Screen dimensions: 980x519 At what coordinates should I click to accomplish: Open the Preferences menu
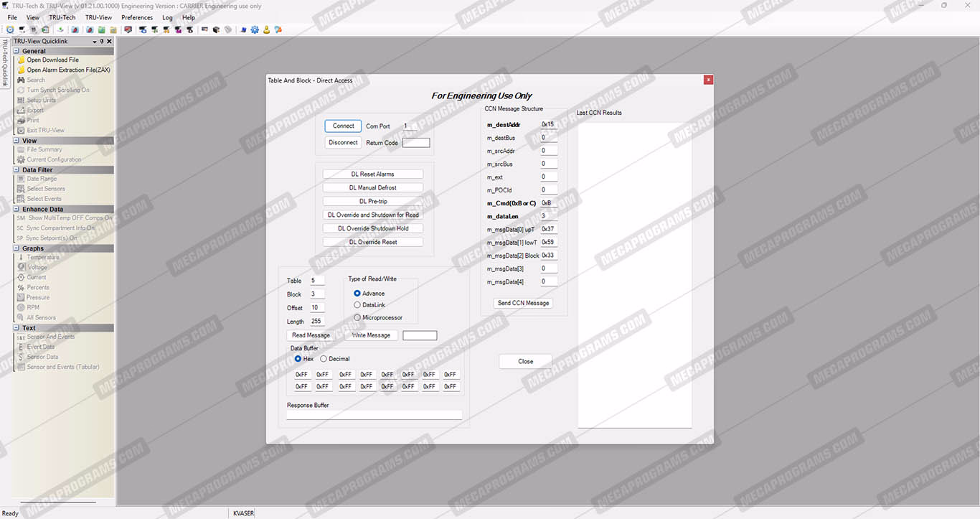pyautogui.click(x=137, y=17)
